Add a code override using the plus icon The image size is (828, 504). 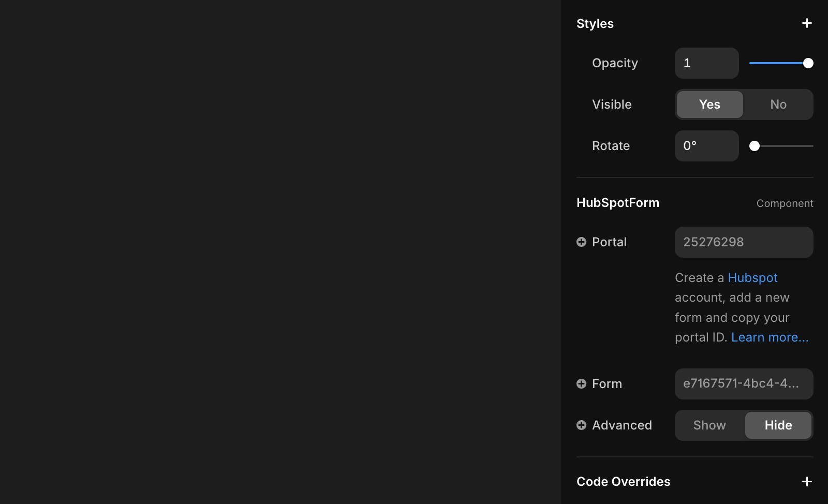click(807, 481)
